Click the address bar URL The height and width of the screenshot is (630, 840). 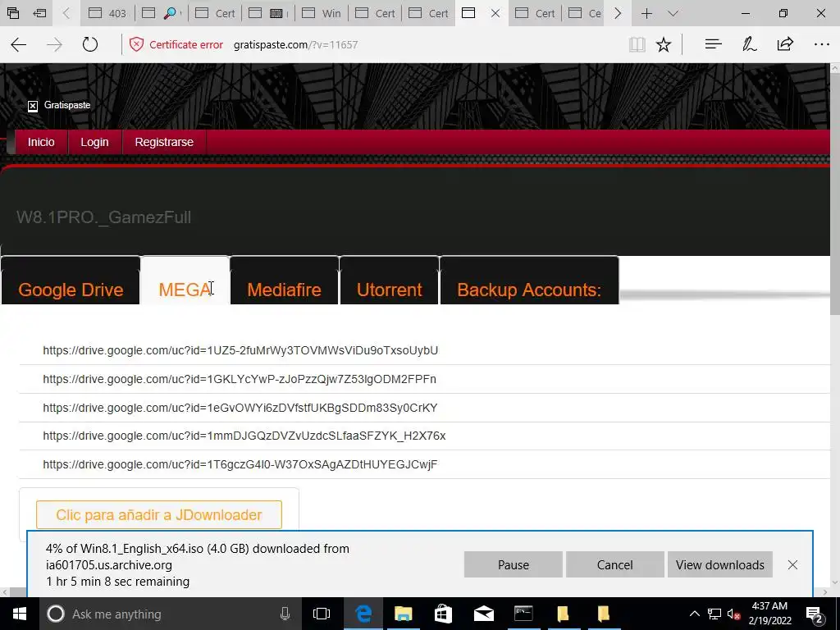pyautogui.click(x=295, y=44)
